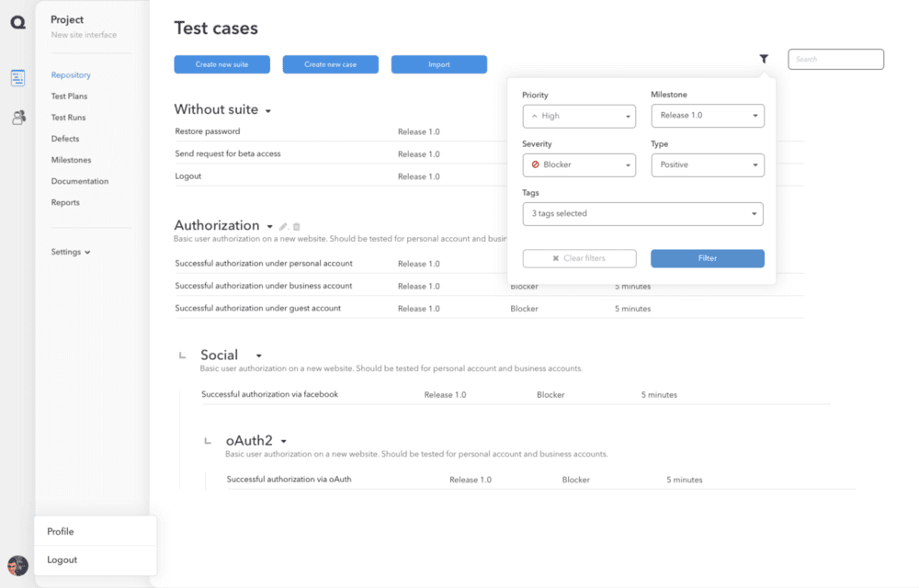The image size is (919, 588).
Task: Open the Milestone Release 1.0 dropdown
Action: click(708, 116)
